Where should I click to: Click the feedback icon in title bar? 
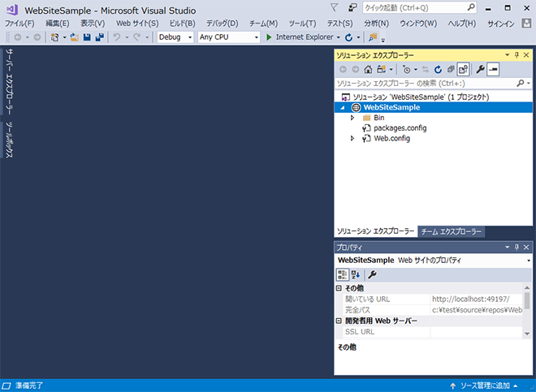click(352, 7)
